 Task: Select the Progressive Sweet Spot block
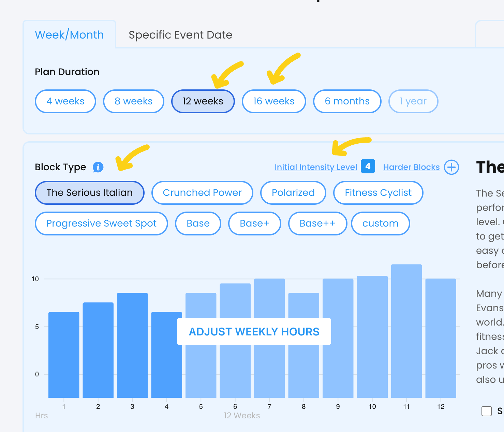coord(101,224)
